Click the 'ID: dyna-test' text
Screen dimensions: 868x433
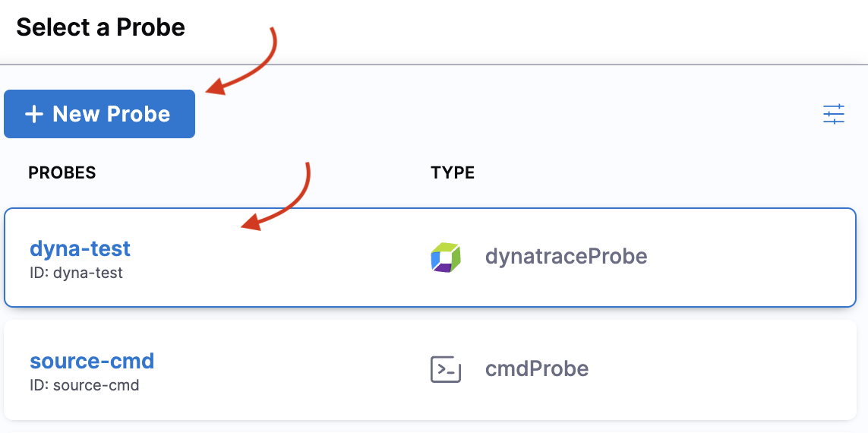[x=76, y=273]
